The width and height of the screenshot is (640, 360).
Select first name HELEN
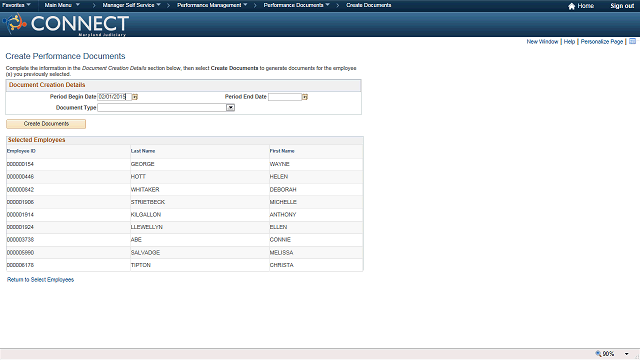point(279,177)
